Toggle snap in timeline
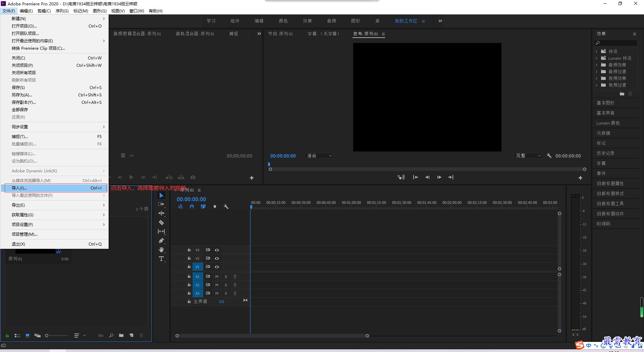The width and height of the screenshot is (644, 352). tap(192, 207)
